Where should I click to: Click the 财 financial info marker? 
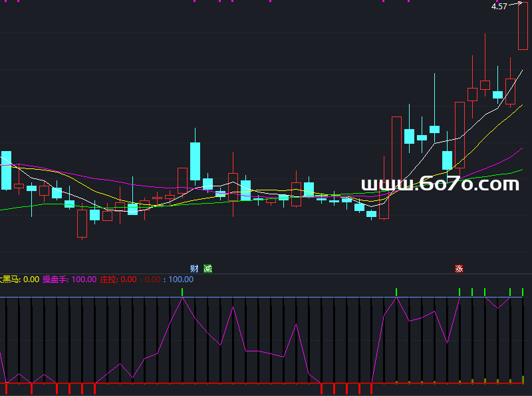click(x=194, y=268)
